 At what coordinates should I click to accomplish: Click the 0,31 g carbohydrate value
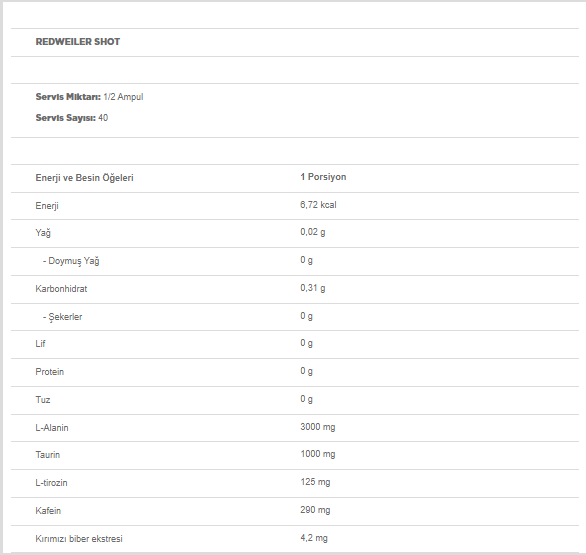coord(313,288)
